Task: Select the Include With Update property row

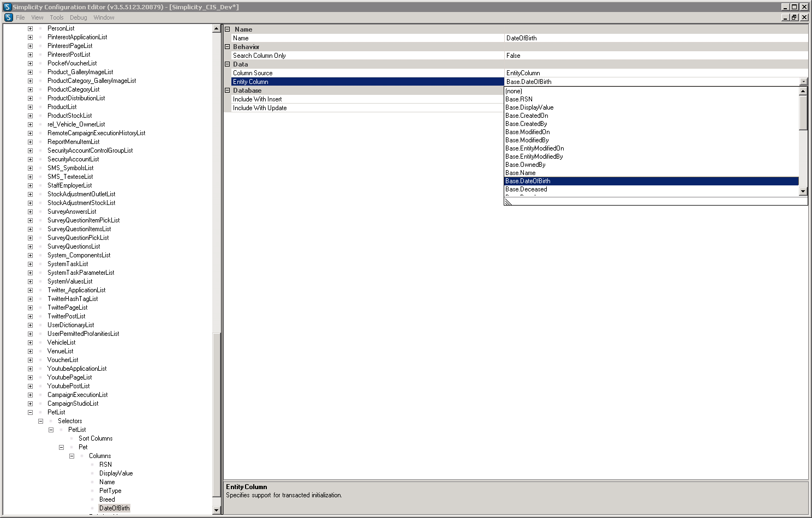Action: click(x=368, y=108)
